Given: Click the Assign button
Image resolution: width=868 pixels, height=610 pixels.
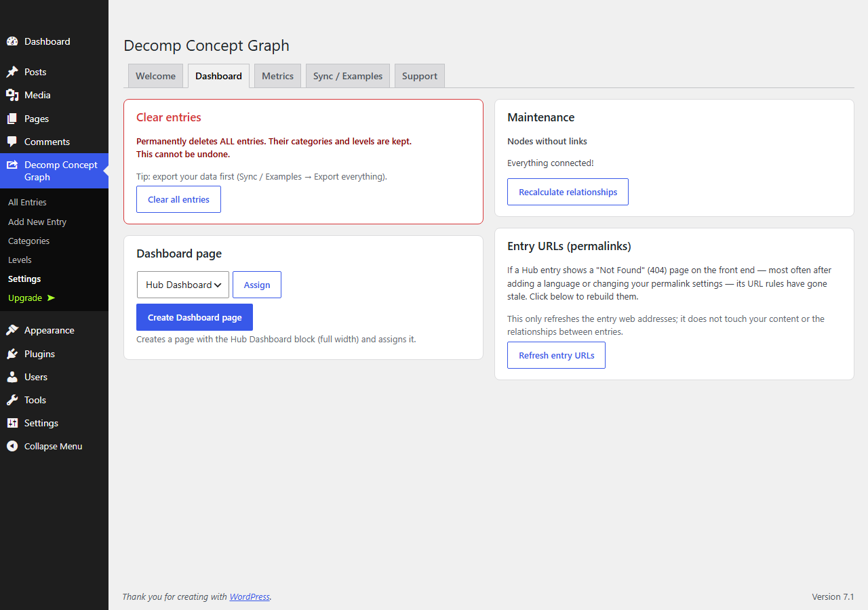Looking at the screenshot, I should pos(257,285).
